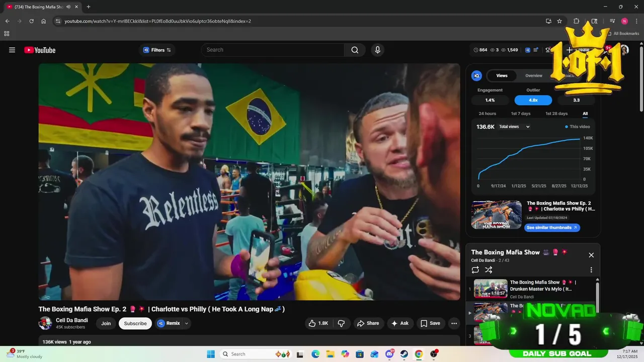The height and width of the screenshot is (362, 644).
Task: Click the round vidIQ logo in stats panel
Action: 476,75
